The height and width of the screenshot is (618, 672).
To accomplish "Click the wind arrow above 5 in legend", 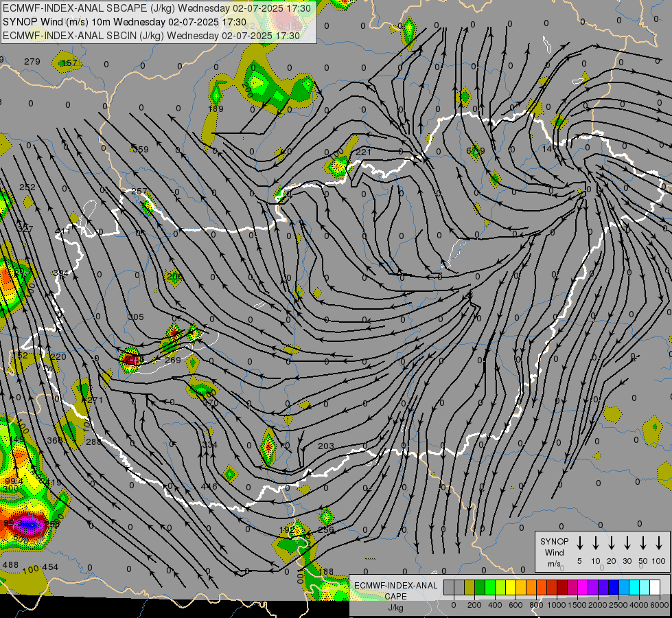I will tap(580, 543).
